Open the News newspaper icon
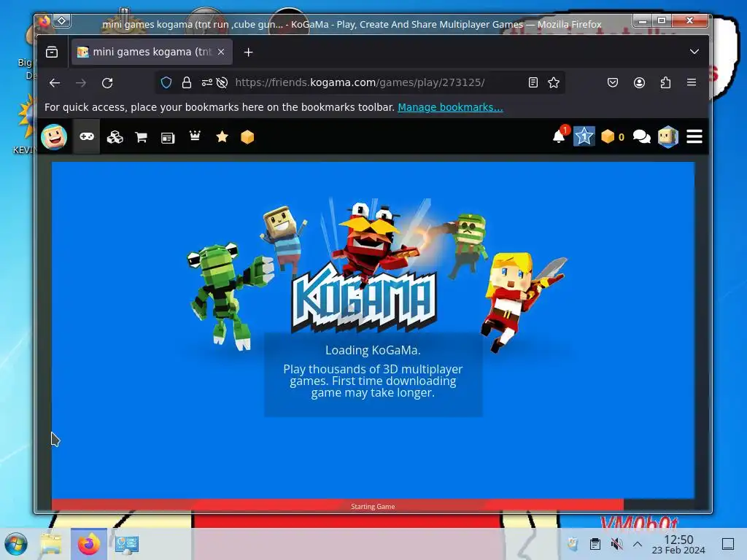The image size is (747, 560). tap(168, 138)
